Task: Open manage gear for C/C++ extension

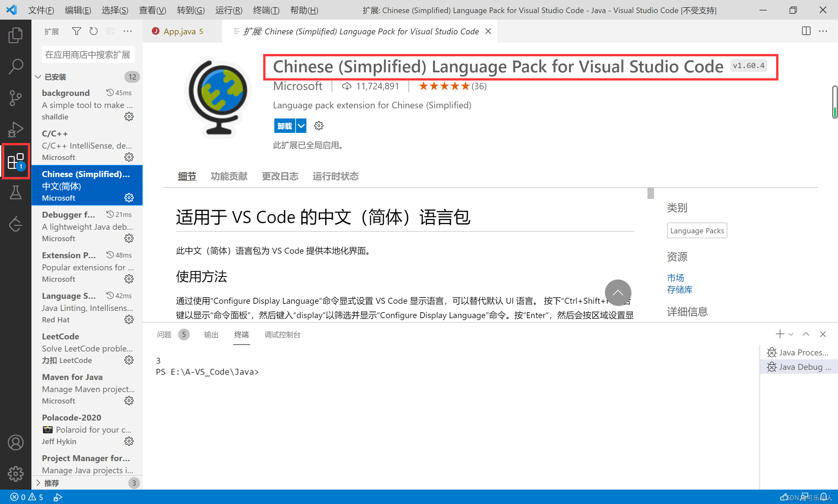Action: point(129,157)
